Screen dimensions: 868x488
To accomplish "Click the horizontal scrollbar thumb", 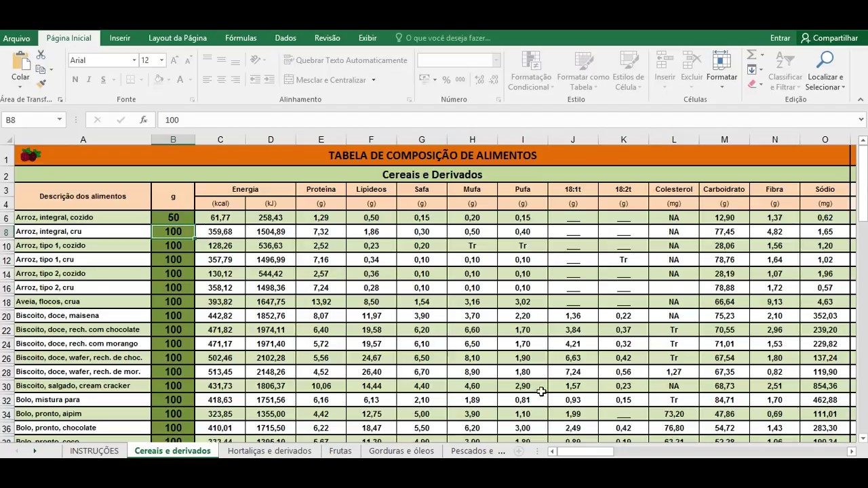I will click(x=585, y=451).
